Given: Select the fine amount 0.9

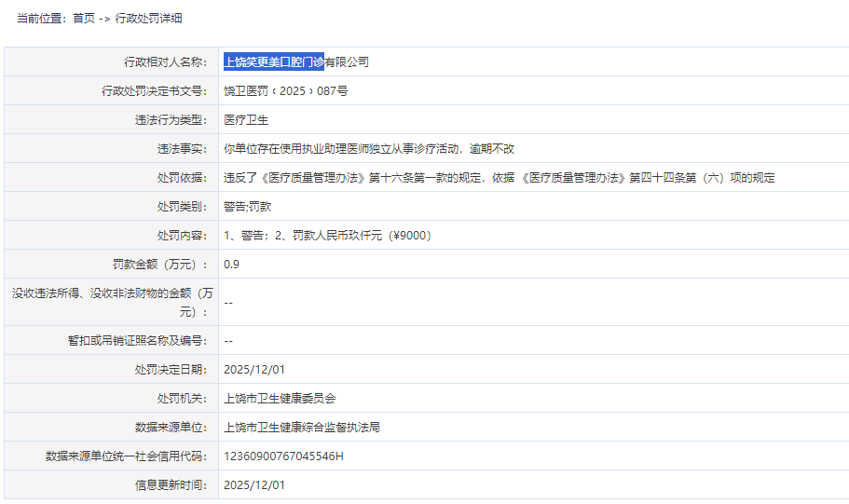Looking at the screenshot, I should click(x=231, y=265).
